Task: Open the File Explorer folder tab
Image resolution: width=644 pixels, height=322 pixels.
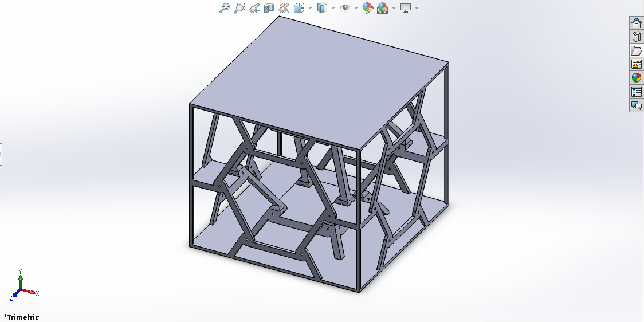Action: tap(637, 50)
